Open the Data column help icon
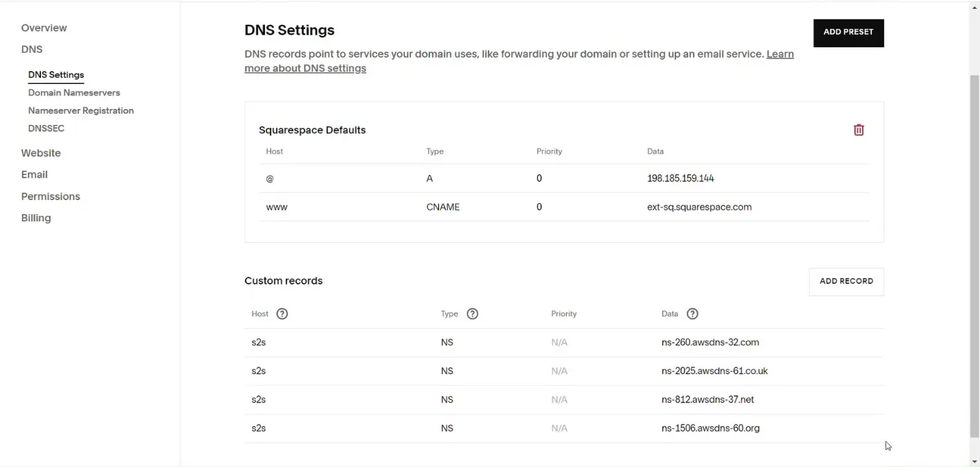The image size is (980, 467). click(x=692, y=314)
